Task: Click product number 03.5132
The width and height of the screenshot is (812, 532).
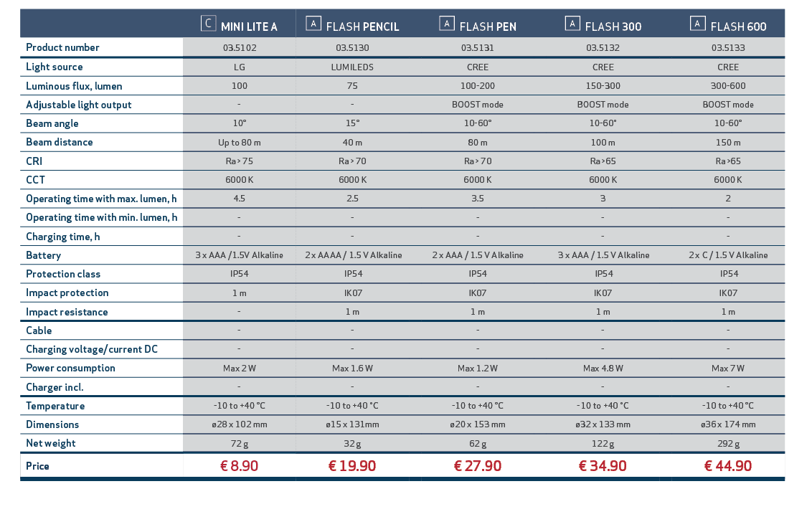Action: pos(603,48)
